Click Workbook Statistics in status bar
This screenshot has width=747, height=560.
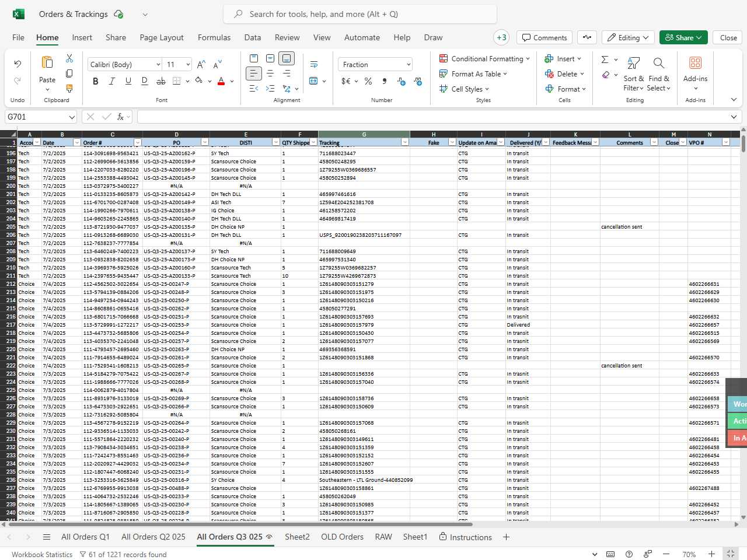pos(42,554)
